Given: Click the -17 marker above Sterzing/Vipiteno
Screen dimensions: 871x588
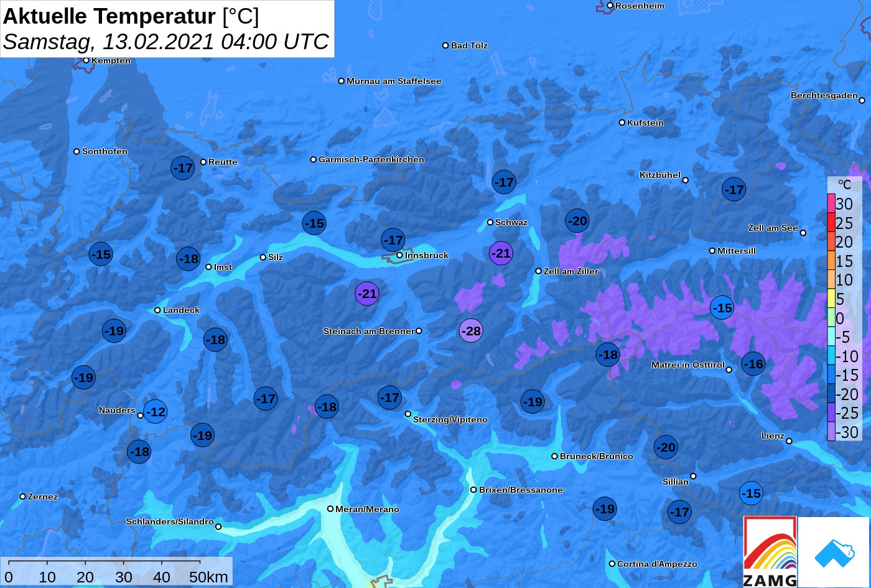Looking at the screenshot, I should [x=390, y=397].
